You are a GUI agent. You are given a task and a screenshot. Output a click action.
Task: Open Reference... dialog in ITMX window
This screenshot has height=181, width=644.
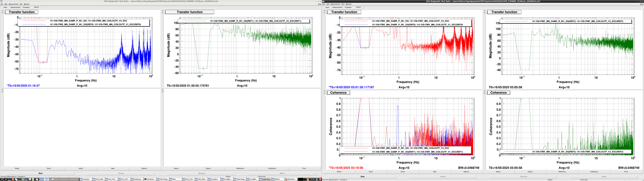pos(240,168)
